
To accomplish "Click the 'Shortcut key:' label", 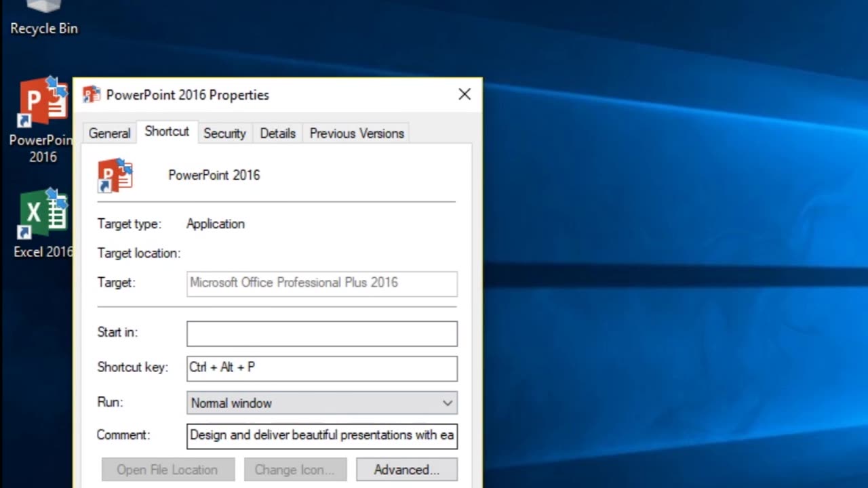I will pyautogui.click(x=132, y=367).
